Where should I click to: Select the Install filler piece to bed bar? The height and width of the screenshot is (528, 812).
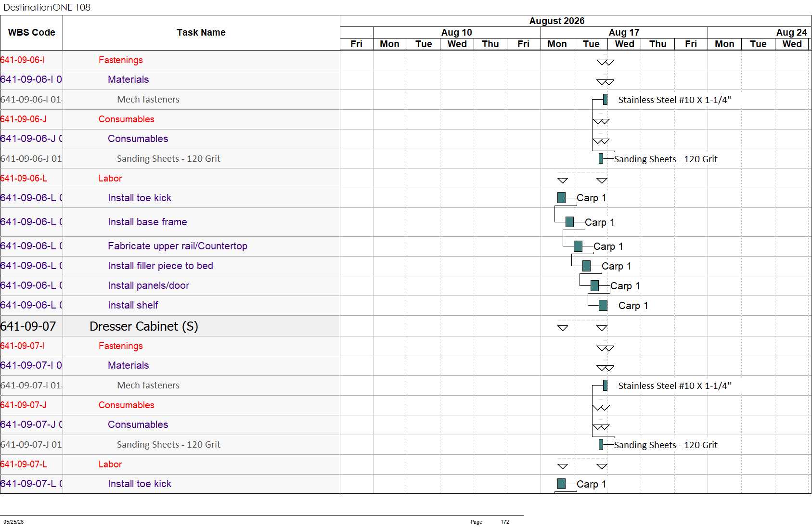(586, 266)
